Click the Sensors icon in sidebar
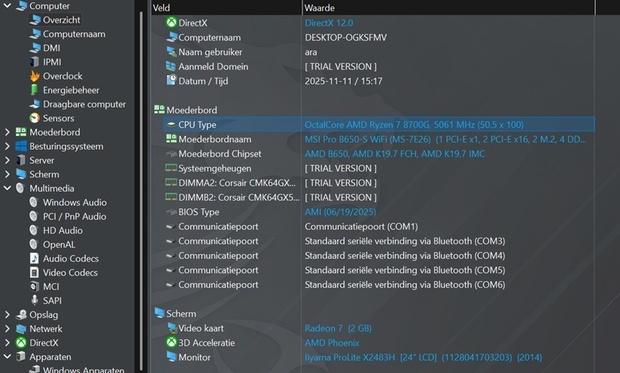Viewport: 620px width, 373px height. tap(35, 118)
